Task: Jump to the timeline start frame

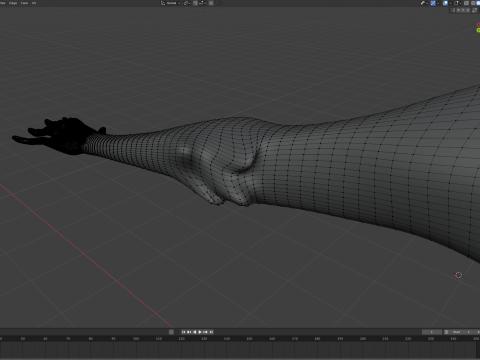Action: click(183, 332)
